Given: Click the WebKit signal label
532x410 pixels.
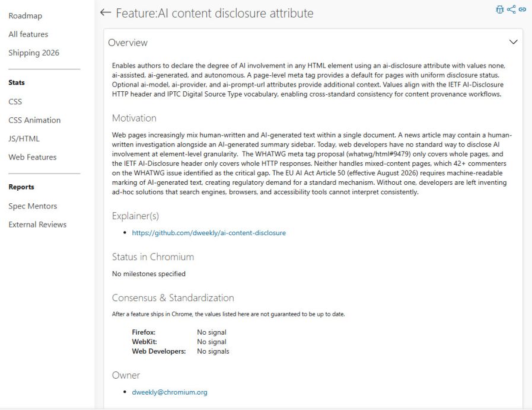Looking at the screenshot, I should pyautogui.click(x=144, y=342).
